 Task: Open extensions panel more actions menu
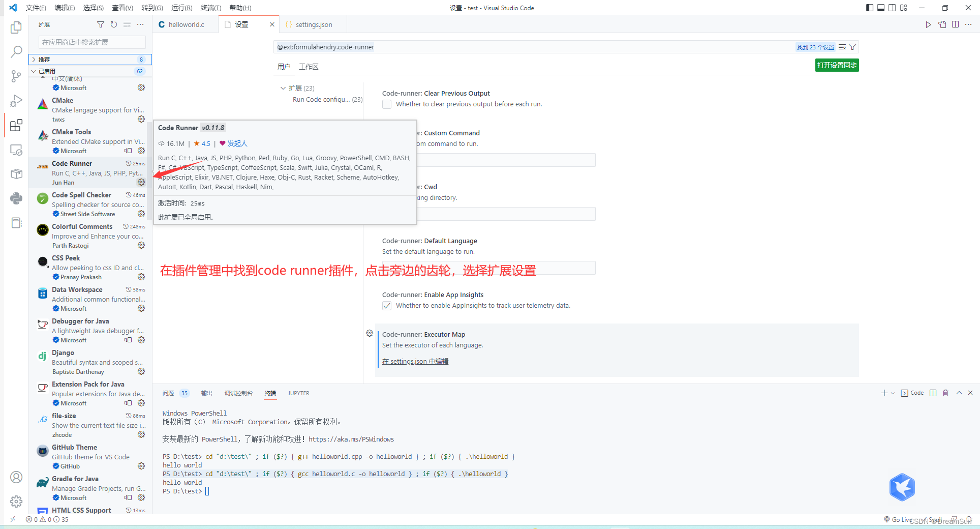point(140,24)
